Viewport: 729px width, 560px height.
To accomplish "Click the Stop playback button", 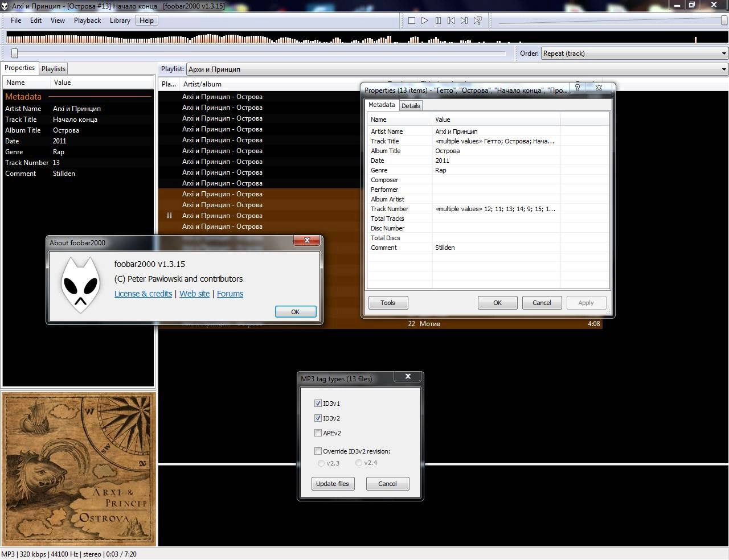I will (412, 20).
